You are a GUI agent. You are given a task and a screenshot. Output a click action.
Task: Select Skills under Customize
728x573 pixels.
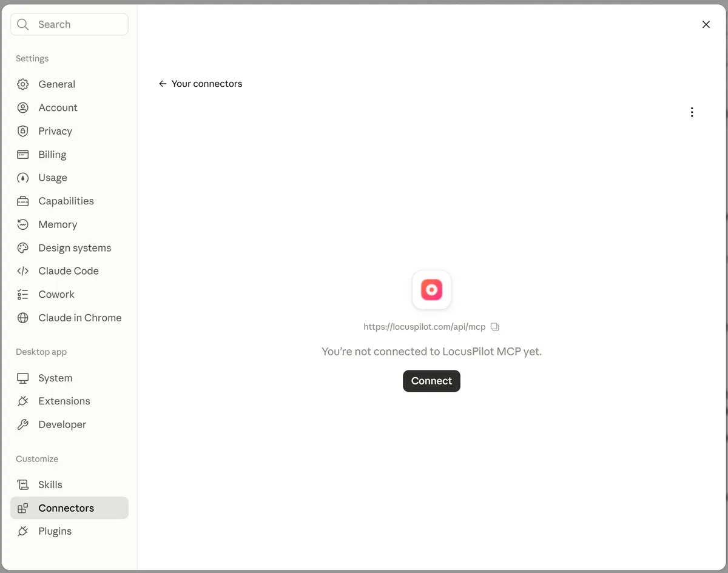(x=69, y=485)
